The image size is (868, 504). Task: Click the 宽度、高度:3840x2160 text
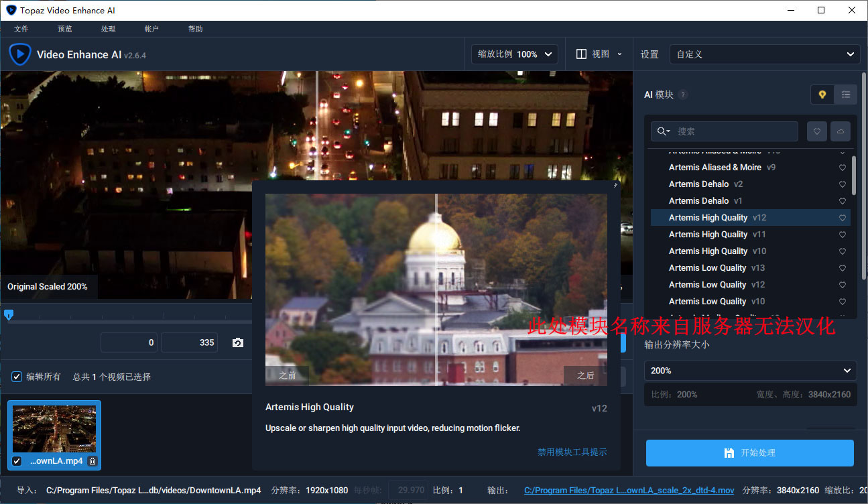(804, 395)
